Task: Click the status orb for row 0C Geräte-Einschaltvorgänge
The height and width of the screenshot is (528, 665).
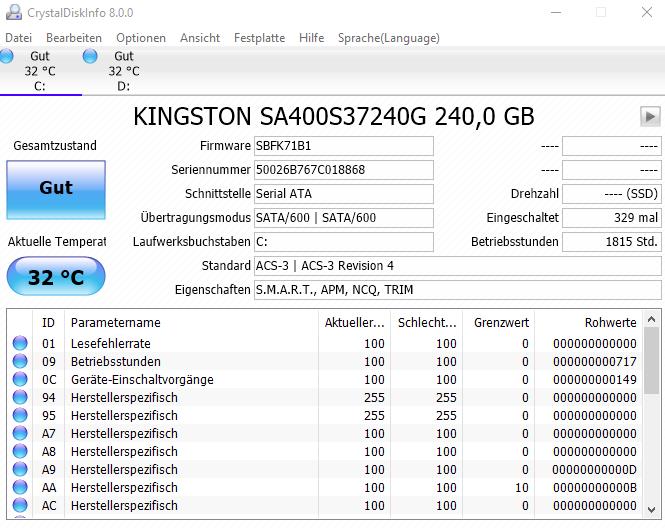Action: 20,379
